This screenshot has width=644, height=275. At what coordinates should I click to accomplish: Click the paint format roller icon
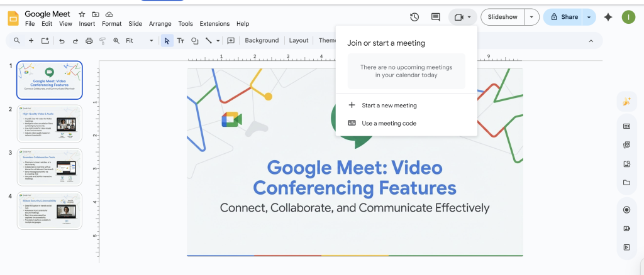pyautogui.click(x=103, y=41)
